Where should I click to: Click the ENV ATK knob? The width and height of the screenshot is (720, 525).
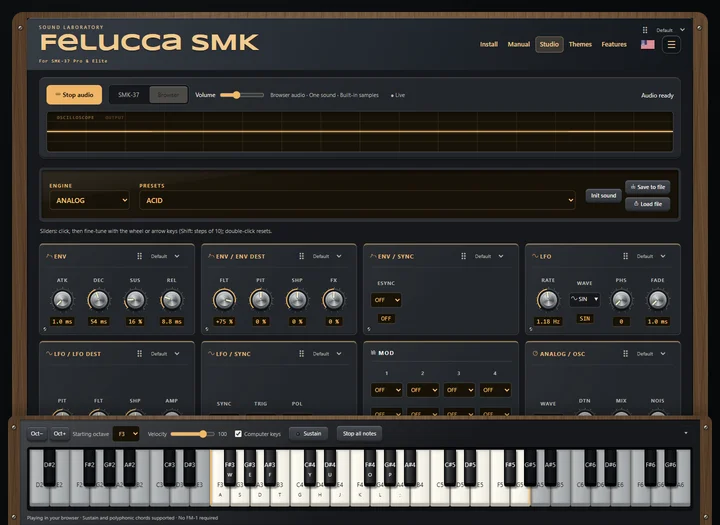point(62,300)
